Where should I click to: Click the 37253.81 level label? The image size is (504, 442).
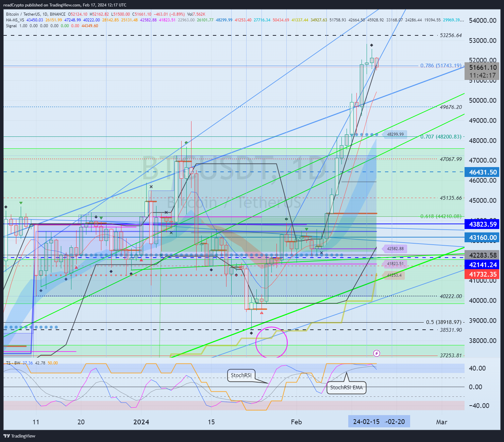pos(451,356)
